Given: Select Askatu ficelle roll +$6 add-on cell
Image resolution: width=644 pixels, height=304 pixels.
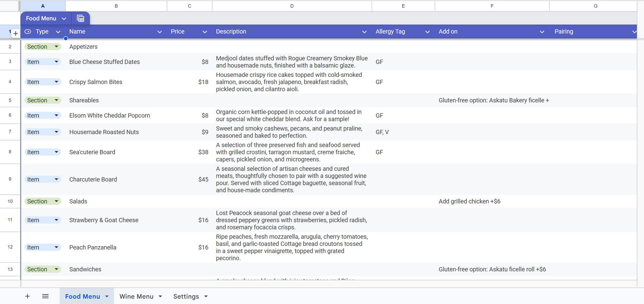Looking at the screenshot, I should tap(492, 269).
